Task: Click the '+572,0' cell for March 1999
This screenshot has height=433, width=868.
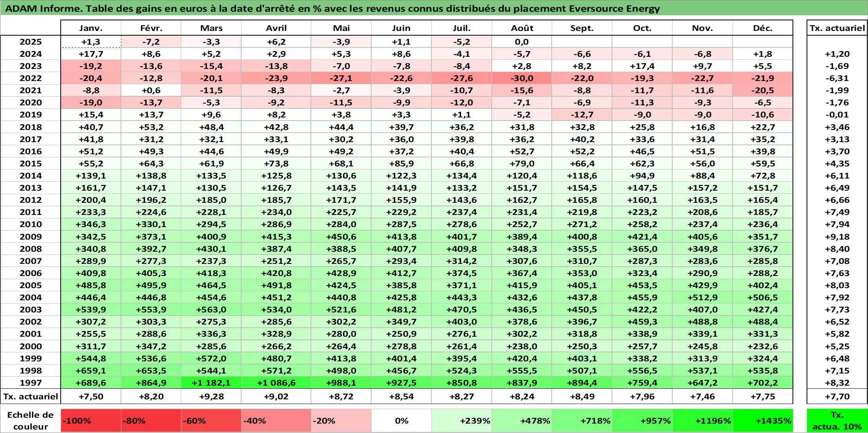Action: (211, 358)
